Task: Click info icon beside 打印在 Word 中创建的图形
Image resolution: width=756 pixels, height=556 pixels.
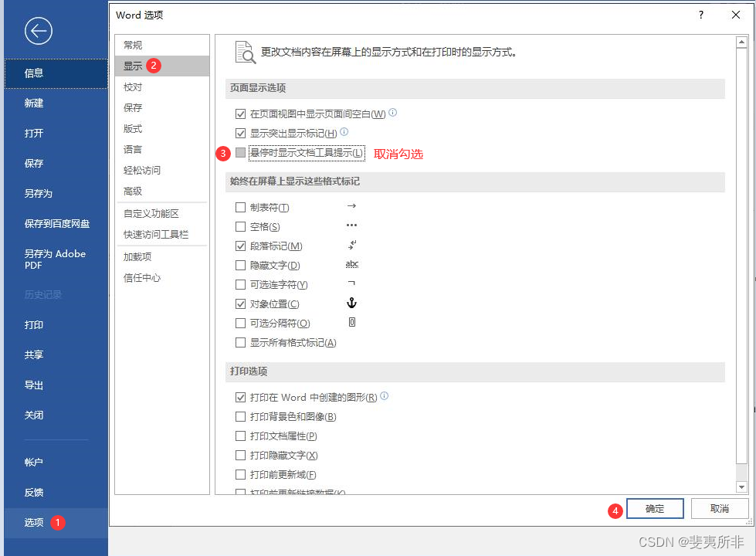Action: pos(385,396)
